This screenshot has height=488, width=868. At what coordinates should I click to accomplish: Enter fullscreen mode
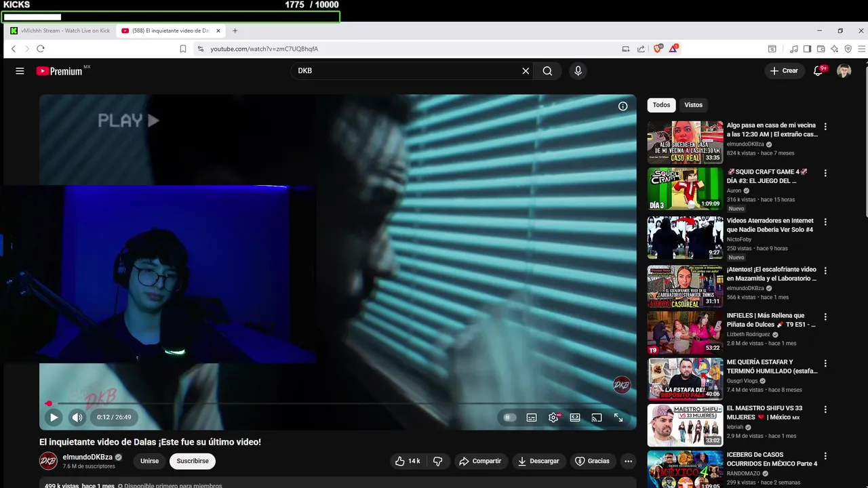point(618,418)
